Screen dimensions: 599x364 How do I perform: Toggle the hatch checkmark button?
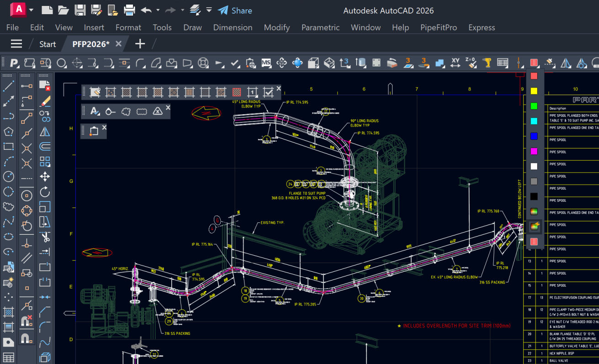pos(268,92)
